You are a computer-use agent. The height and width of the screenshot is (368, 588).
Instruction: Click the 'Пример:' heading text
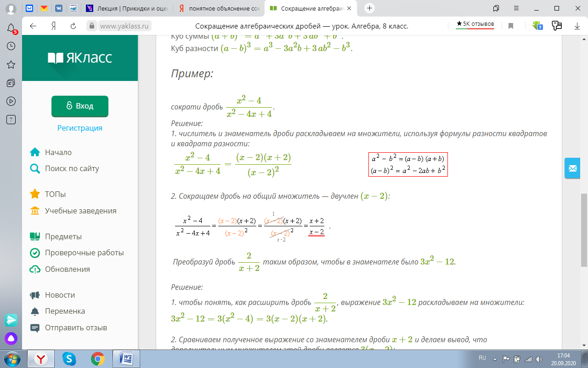pyautogui.click(x=192, y=74)
